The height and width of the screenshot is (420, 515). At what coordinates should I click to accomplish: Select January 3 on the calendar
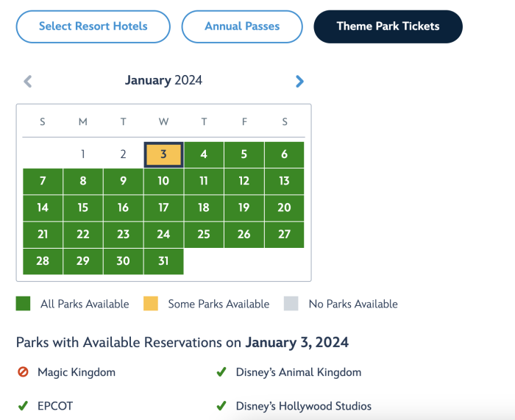(163, 155)
